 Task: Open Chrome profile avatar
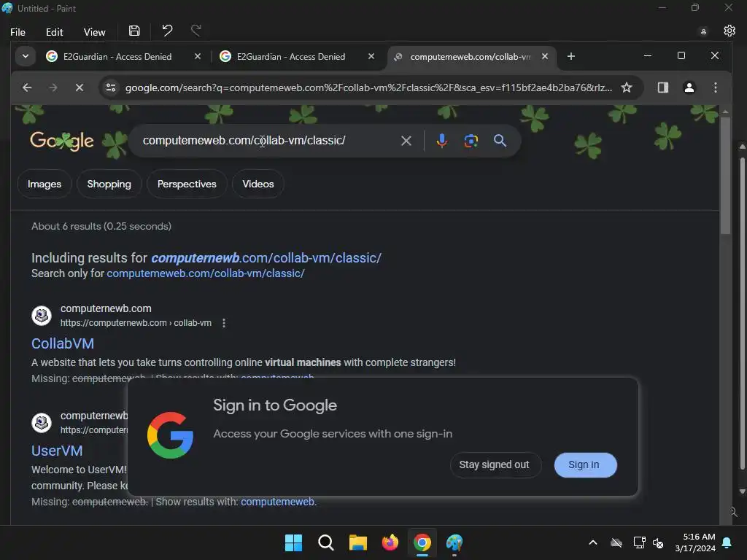[x=689, y=87]
